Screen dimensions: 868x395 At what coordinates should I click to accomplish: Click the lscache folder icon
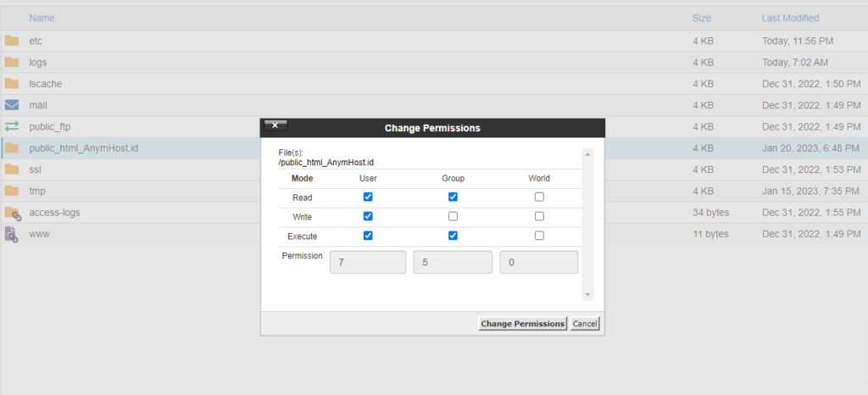[x=12, y=83]
